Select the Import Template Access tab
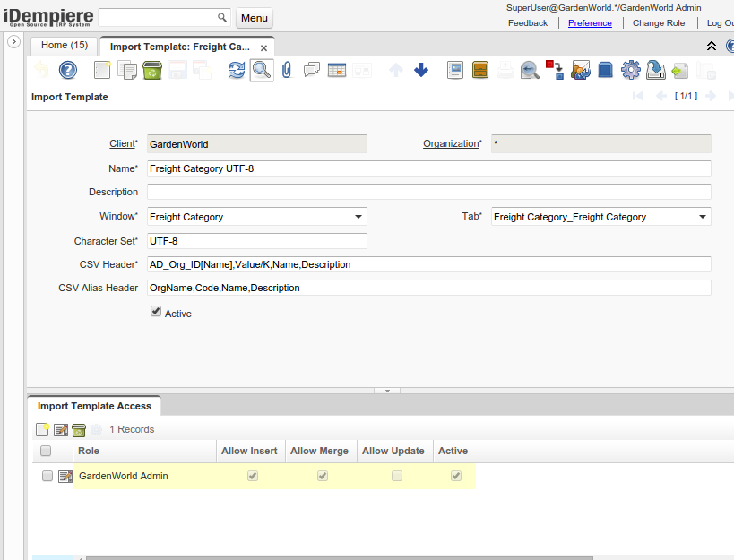 tap(94, 406)
